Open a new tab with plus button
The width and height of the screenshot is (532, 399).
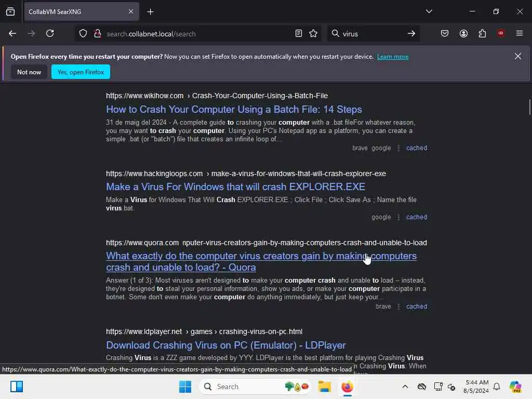point(150,12)
